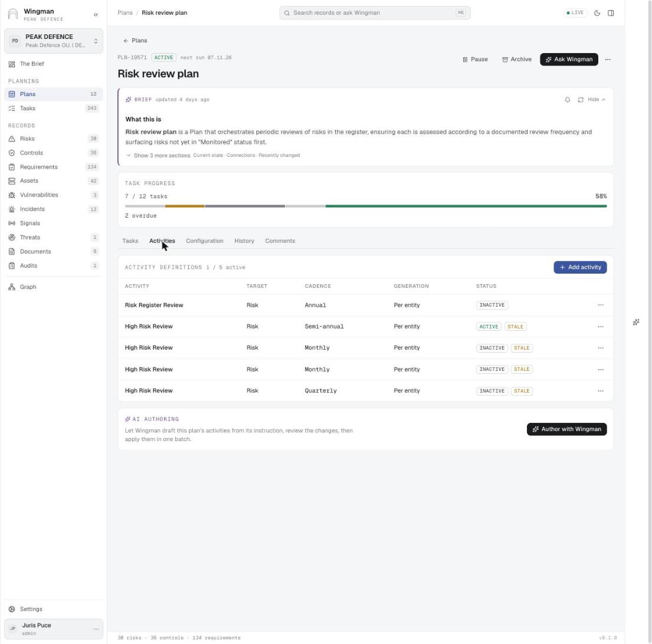Open the PEAK DEFENCE organization switcher
The width and height of the screenshot is (652, 644).
[54, 41]
